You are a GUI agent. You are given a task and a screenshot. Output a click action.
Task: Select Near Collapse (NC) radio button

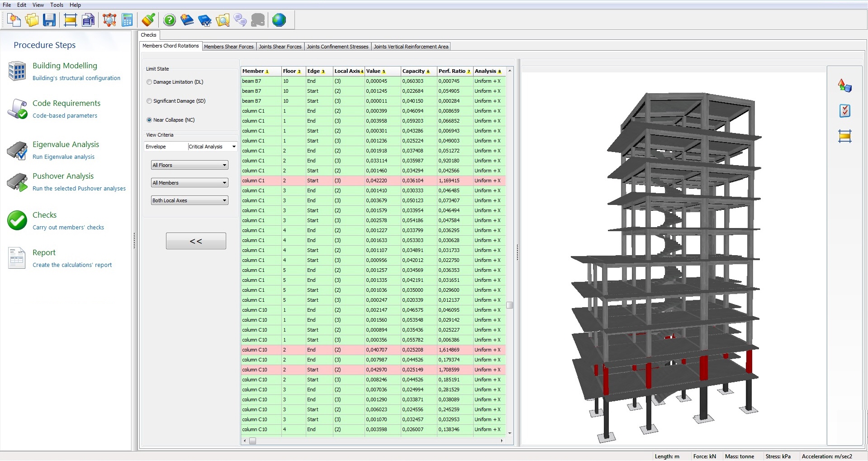pos(149,120)
